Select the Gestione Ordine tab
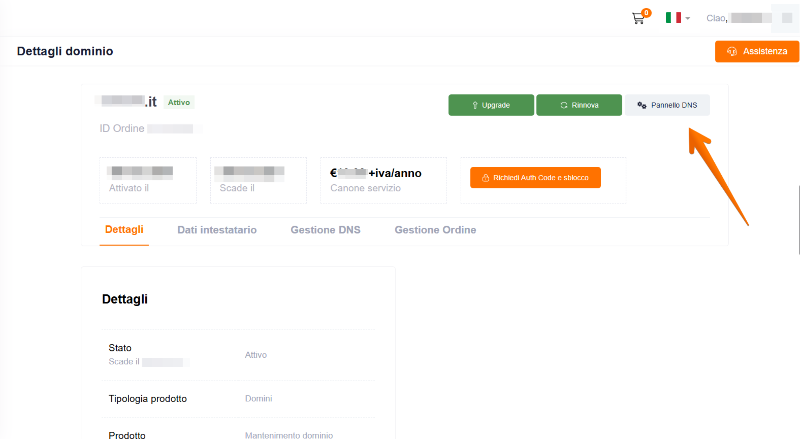The width and height of the screenshot is (800, 439). 435,230
